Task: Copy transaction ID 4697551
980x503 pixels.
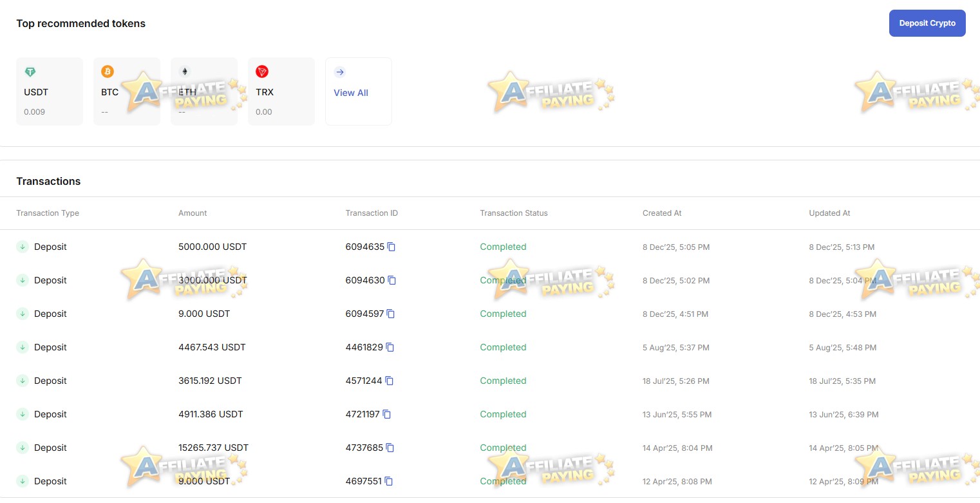Action: coord(388,481)
